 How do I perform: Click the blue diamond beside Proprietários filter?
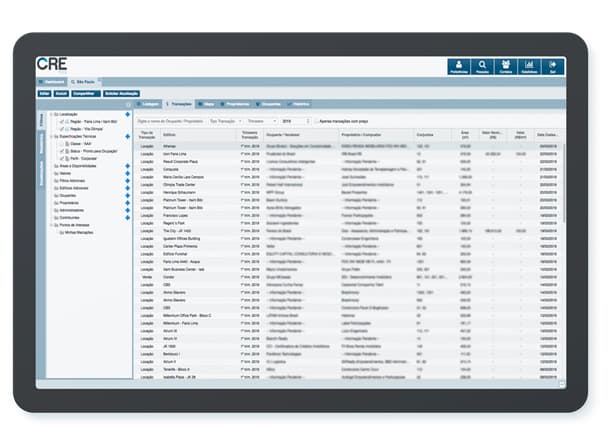[x=127, y=203]
